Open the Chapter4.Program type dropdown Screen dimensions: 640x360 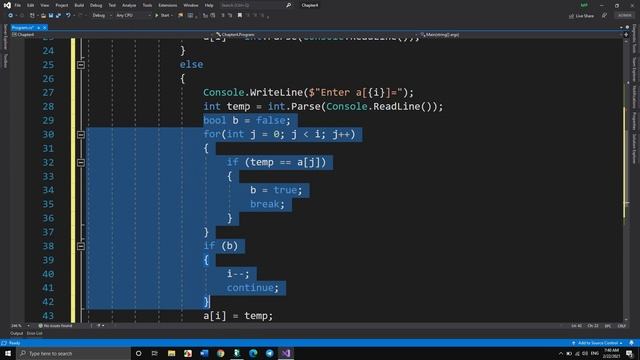(316, 35)
